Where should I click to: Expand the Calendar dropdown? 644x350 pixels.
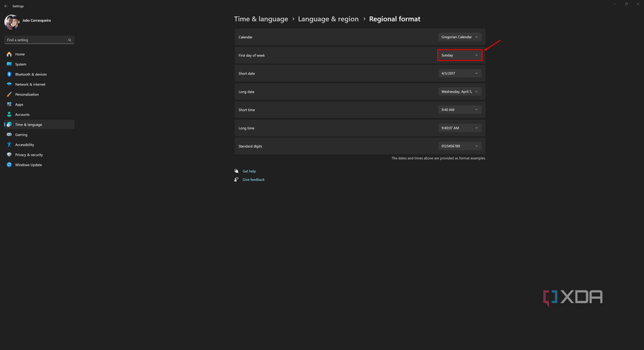click(460, 37)
